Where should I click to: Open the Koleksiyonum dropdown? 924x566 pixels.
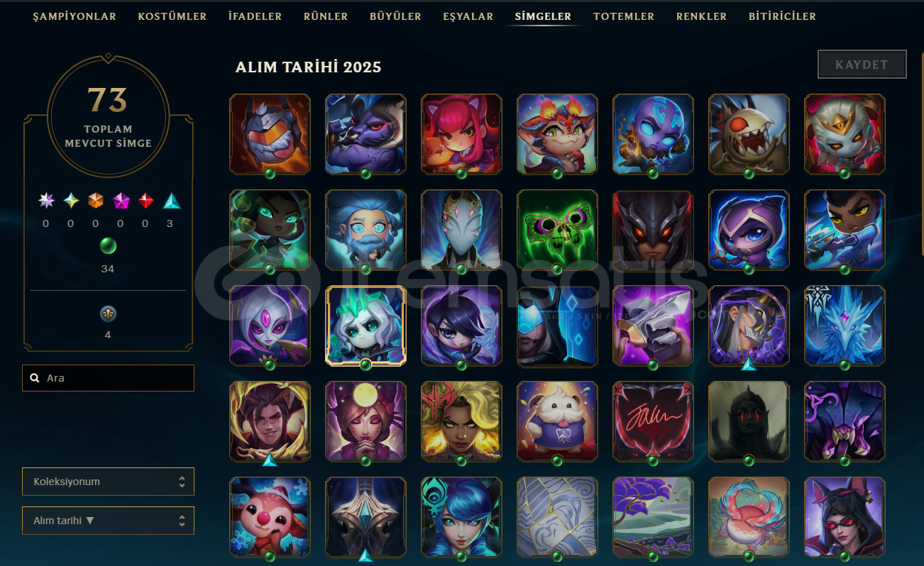[108, 482]
